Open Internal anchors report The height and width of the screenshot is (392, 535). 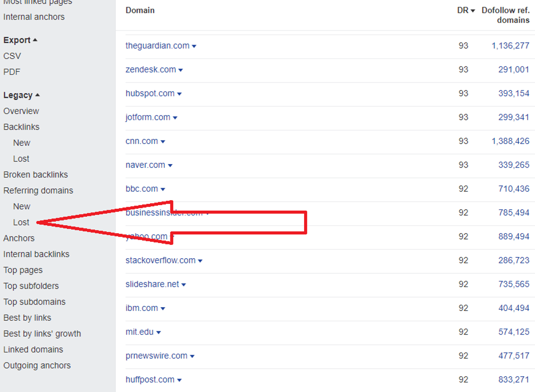click(34, 17)
